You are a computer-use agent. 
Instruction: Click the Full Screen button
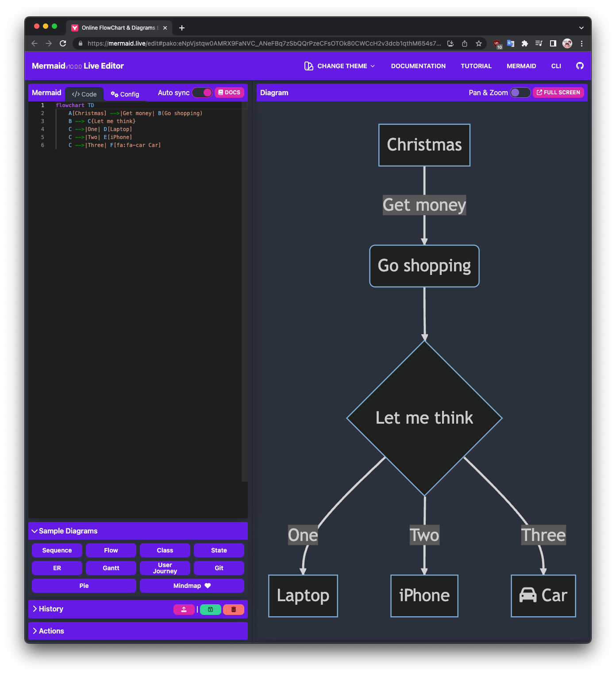pyautogui.click(x=558, y=93)
